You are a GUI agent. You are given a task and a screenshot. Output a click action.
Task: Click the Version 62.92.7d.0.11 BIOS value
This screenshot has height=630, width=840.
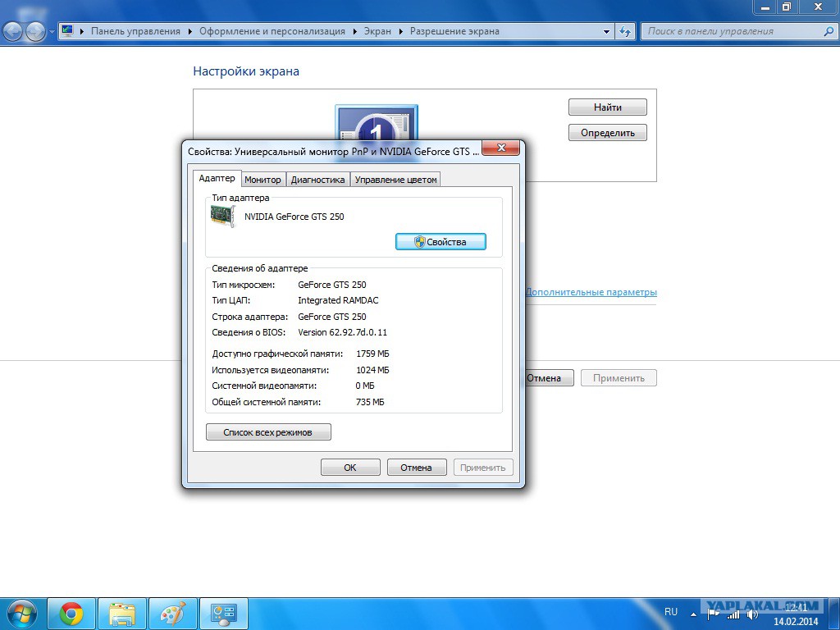342,332
